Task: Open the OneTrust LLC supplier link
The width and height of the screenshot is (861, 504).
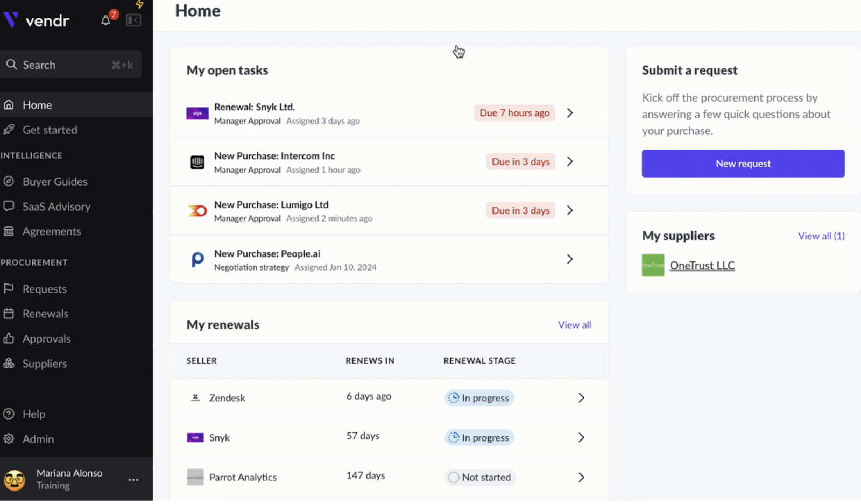Action: pos(702,265)
